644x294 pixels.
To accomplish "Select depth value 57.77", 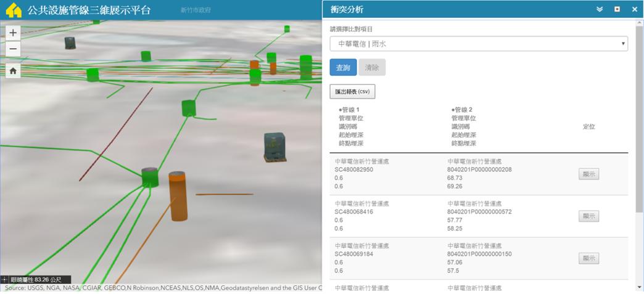I will click(x=455, y=220).
